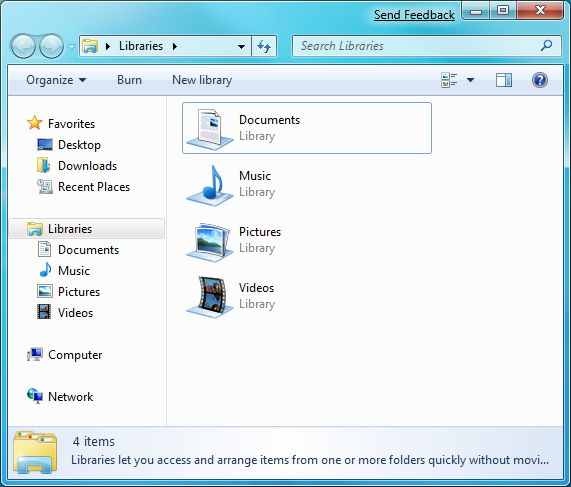Screen dimensions: 571x487
Task: Open the address bar history dropdown
Action: [241, 47]
